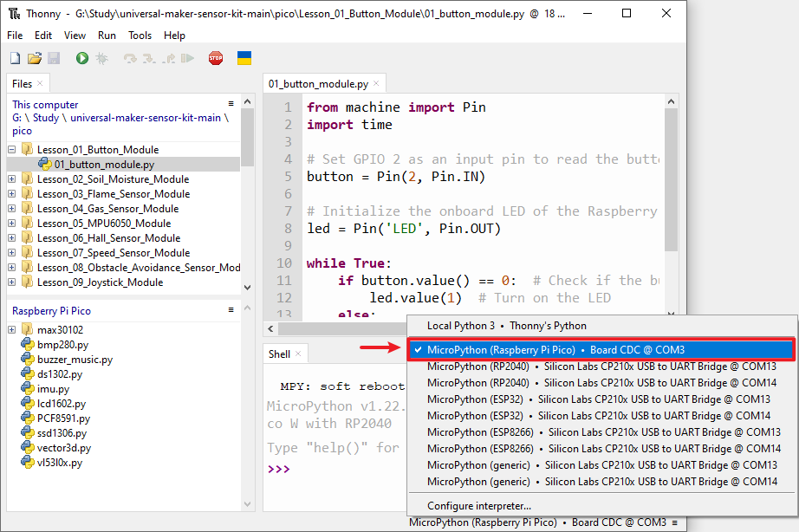
Task: Expand the Lesson_02_Soil_Moisture_Module folder
Action: (12, 179)
